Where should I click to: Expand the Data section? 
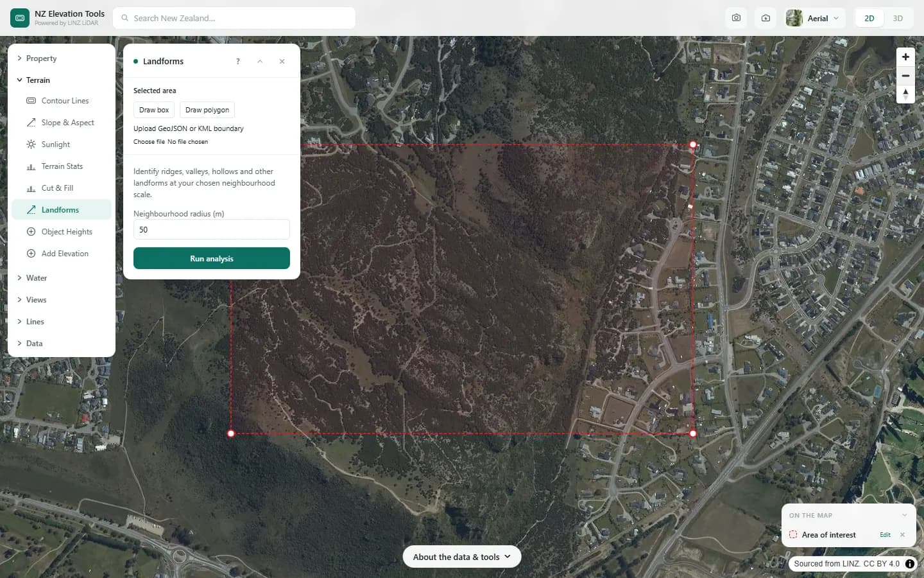[x=62, y=344]
